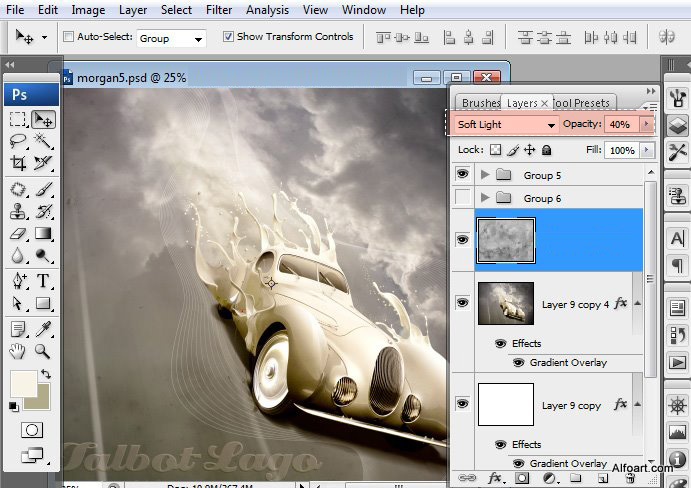Switch to the Brushes tab
The width and height of the screenshot is (691, 488).
pyautogui.click(x=480, y=103)
